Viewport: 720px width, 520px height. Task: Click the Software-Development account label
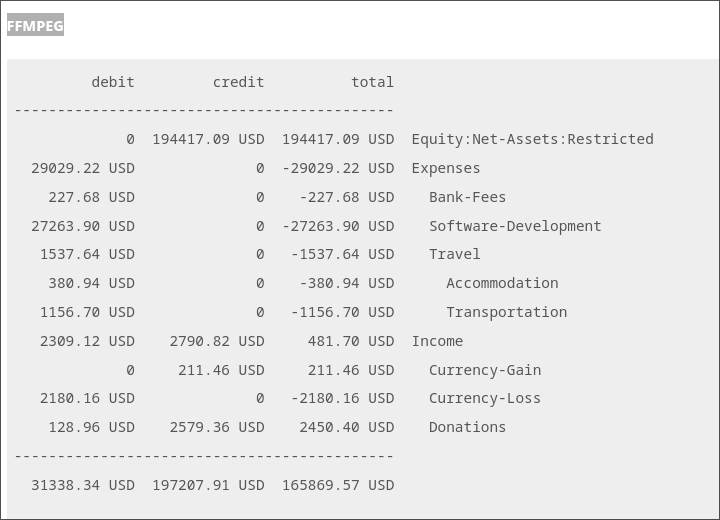click(515, 226)
